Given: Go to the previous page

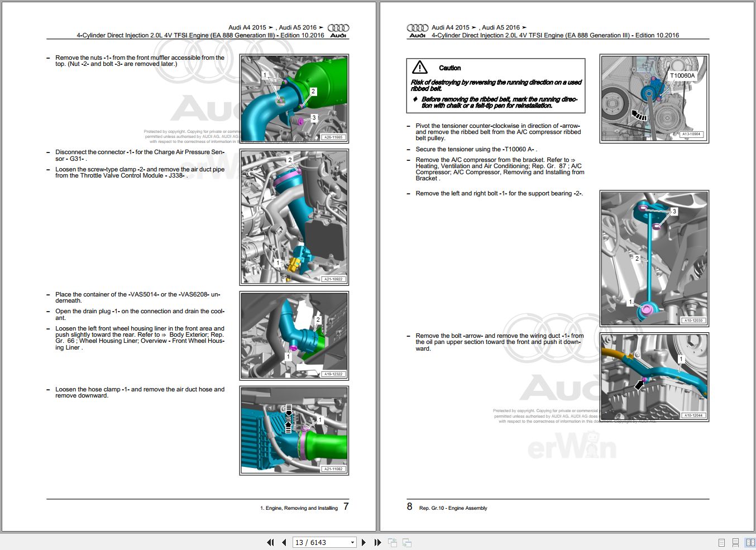Looking at the screenshot, I should click(284, 542).
